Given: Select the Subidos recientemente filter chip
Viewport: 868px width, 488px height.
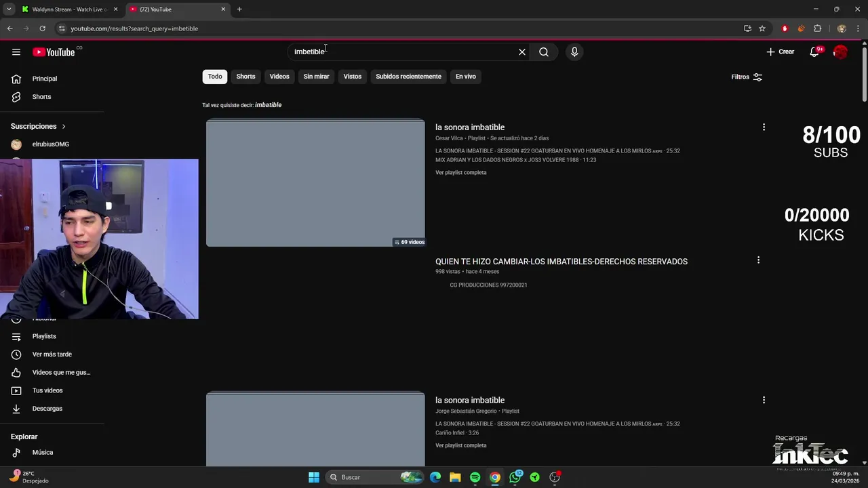Looking at the screenshot, I should coord(408,77).
